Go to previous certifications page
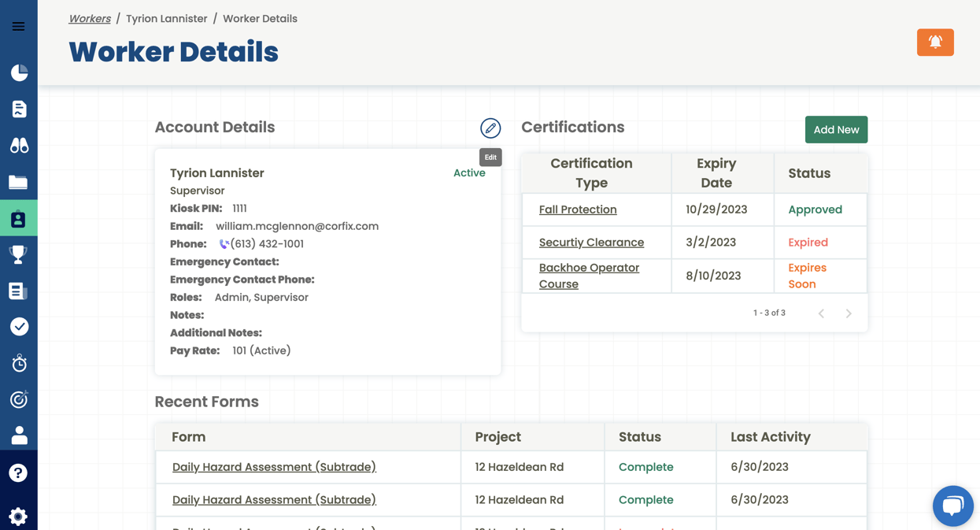The height and width of the screenshot is (530, 980). point(821,313)
